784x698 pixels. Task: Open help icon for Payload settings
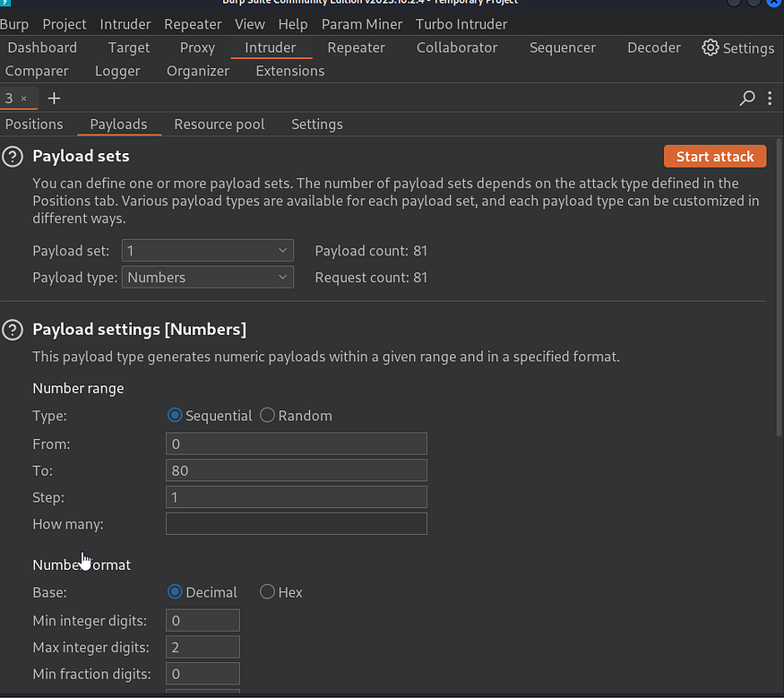13,330
